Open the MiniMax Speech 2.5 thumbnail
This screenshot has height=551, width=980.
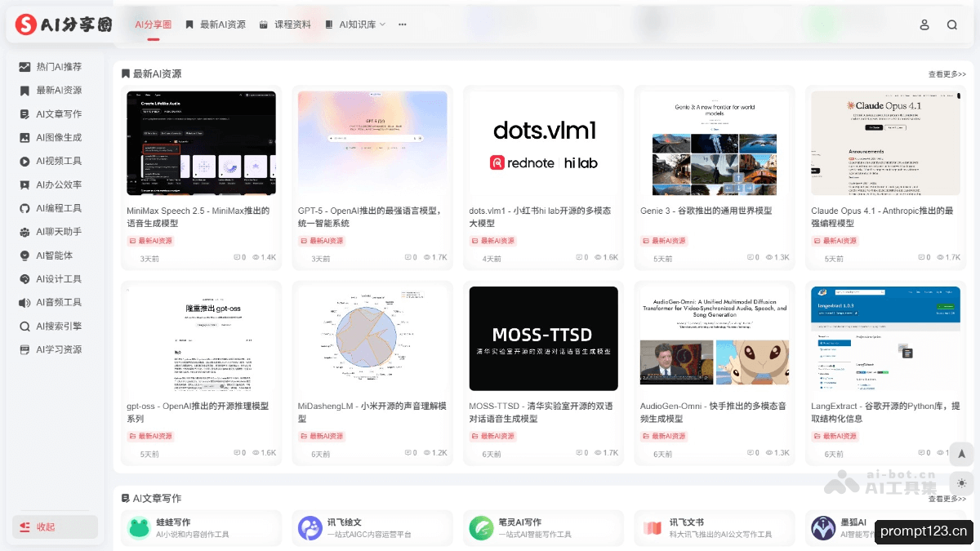pyautogui.click(x=202, y=143)
